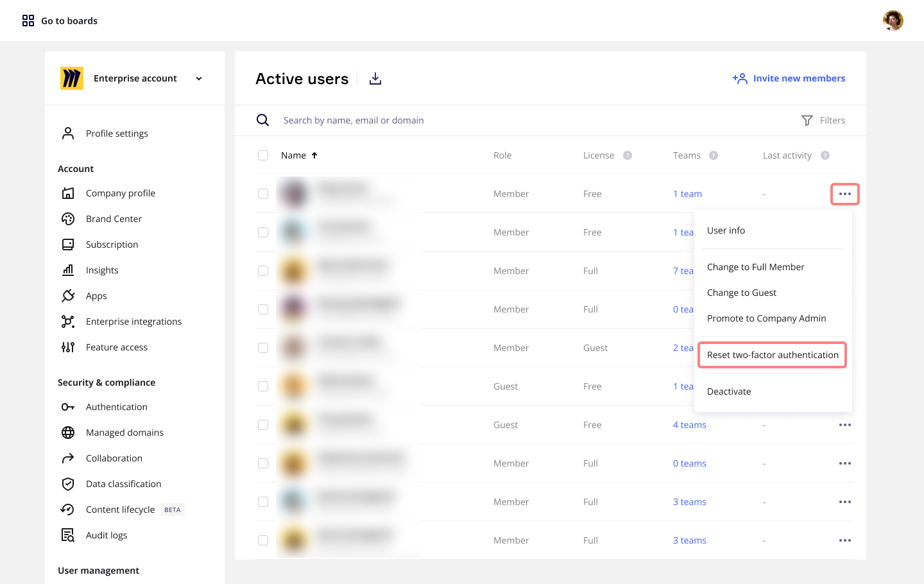Click the download users export icon
Screen dimensions: 924x584
point(375,79)
